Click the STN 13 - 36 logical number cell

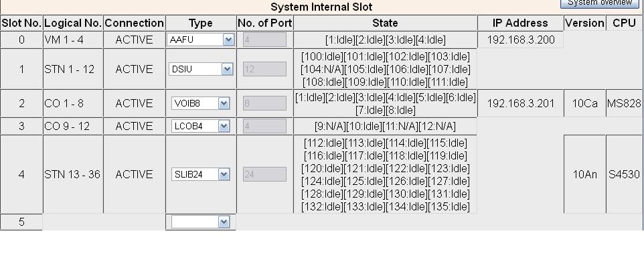72,174
